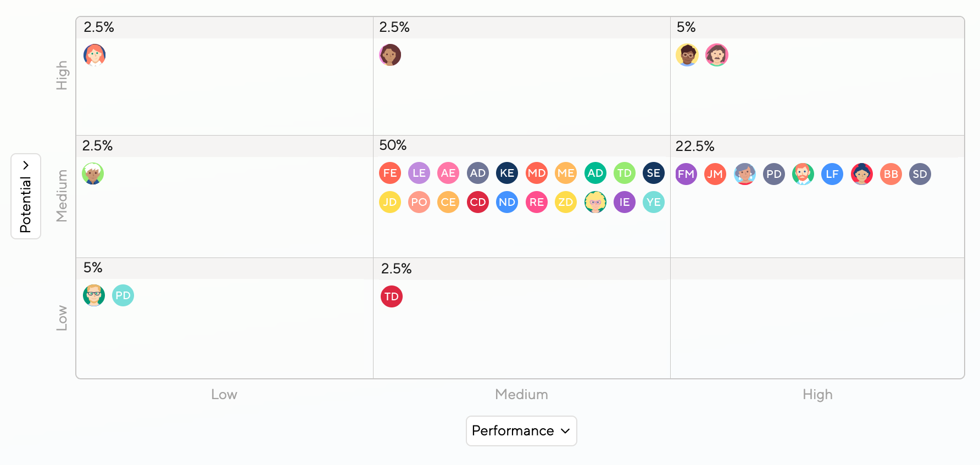Open the glasses man photo in top-right box
The width and height of the screenshot is (980, 465).
687,55
